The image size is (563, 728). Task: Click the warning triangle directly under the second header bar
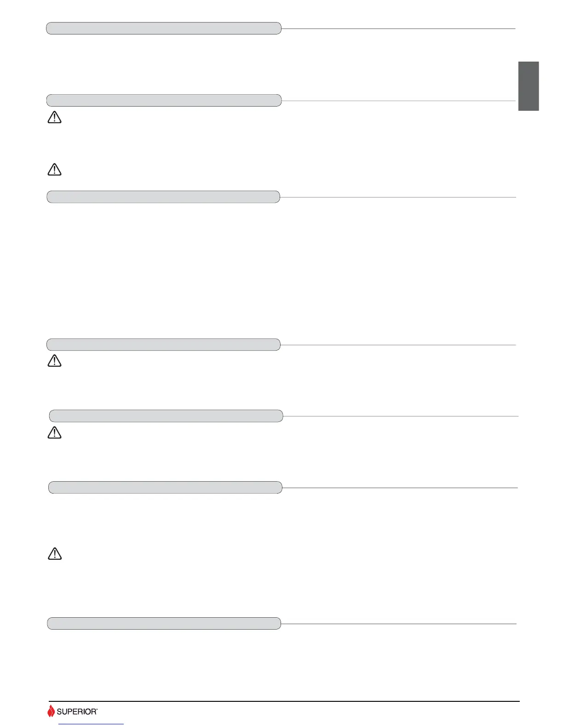[x=54, y=118]
